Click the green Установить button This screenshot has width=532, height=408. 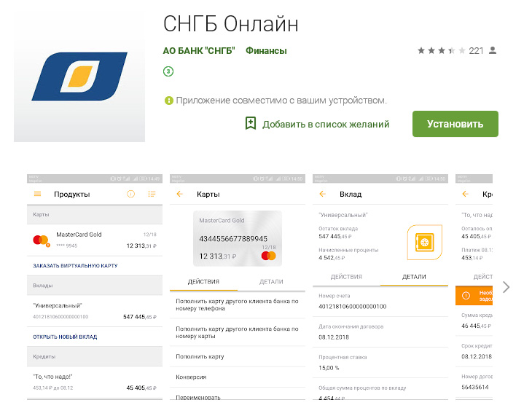pos(455,124)
